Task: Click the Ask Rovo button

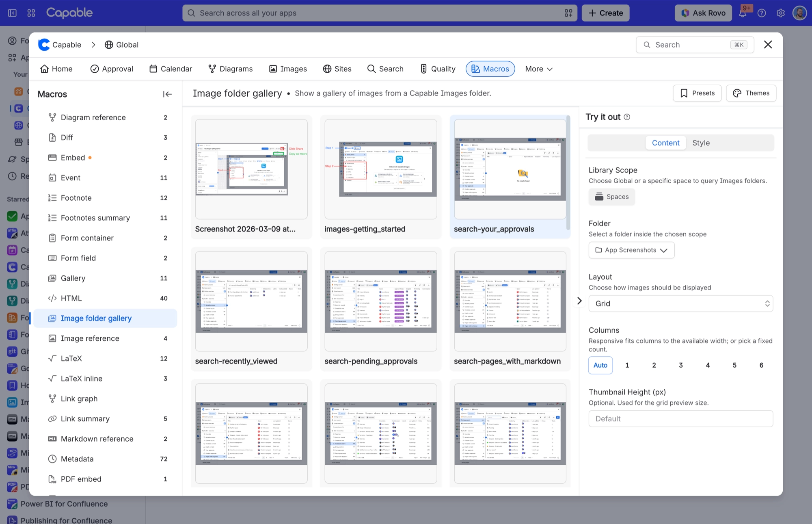Action: coord(703,13)
